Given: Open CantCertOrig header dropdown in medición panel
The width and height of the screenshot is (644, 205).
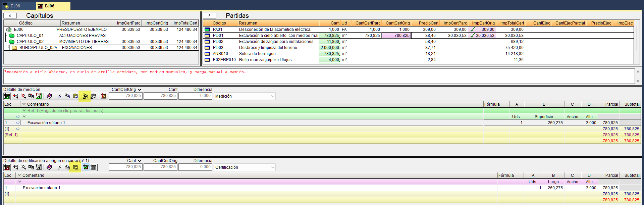Looking at the screenshot, I should coord(140,90).
